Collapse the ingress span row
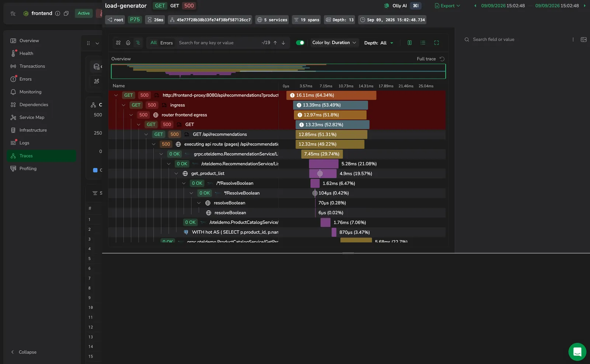Image resolution: width=590 pixels, height=364 pixels. [x=124, y=105]
